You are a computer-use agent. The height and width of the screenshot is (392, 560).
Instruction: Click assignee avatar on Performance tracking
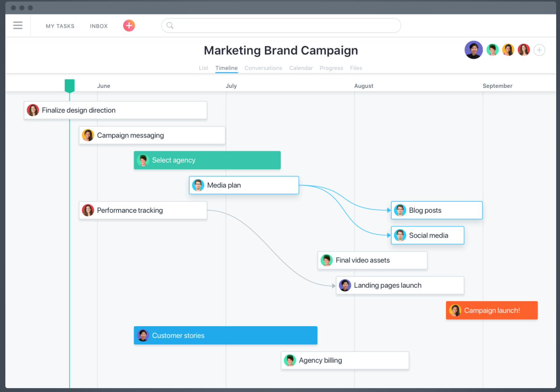(x=88, y=210)
